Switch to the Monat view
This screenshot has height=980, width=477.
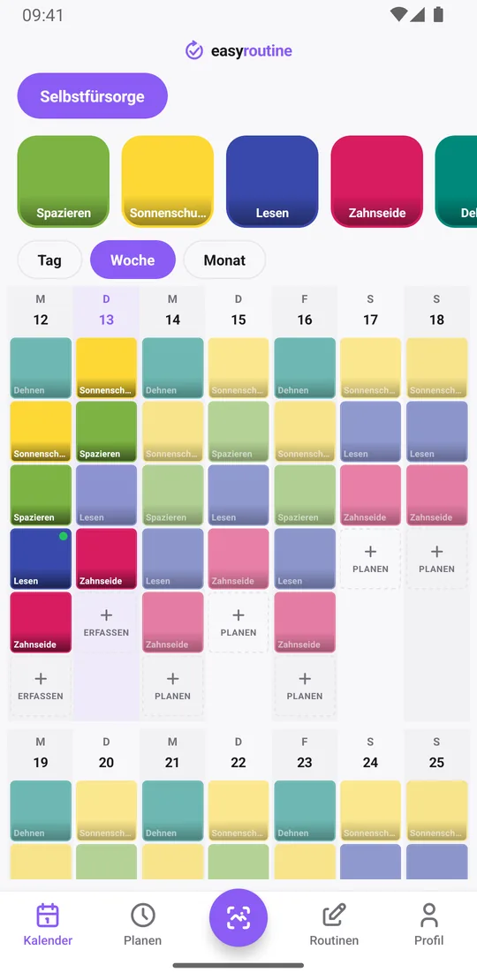pyautogui.click(x=224, y=260)
